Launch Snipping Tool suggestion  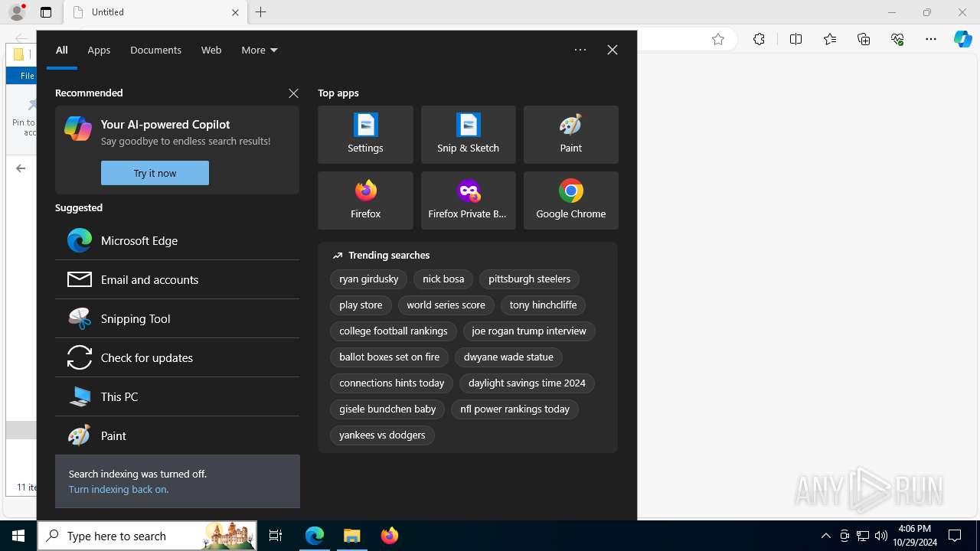tap(177, 318)
